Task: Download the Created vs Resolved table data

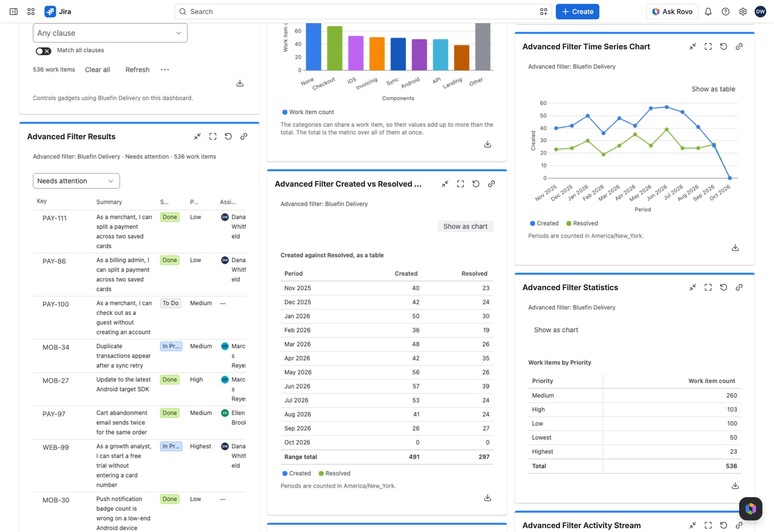Action: click(x=488, y=498)
